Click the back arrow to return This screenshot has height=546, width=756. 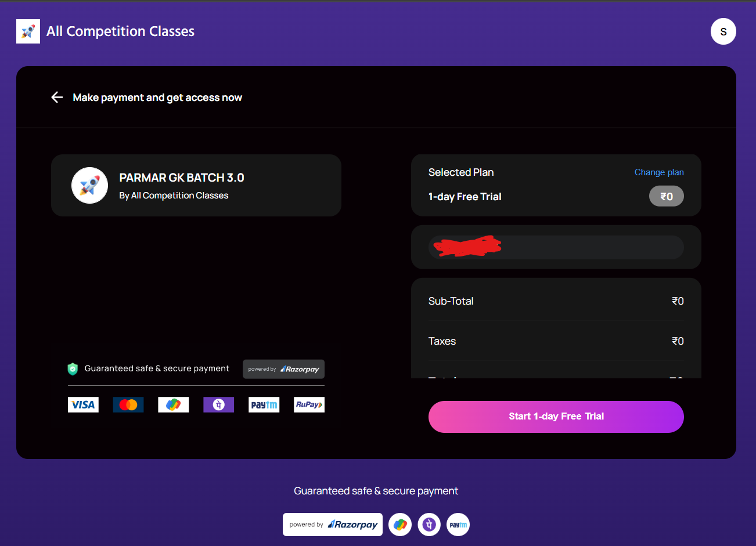[x=56, y=97]
